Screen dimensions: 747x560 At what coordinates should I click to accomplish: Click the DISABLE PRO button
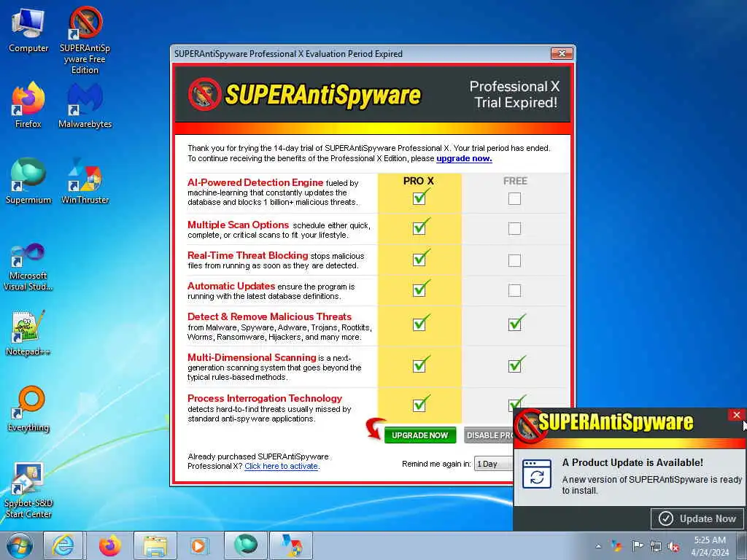pyautogui.click(x=489, y=435)
